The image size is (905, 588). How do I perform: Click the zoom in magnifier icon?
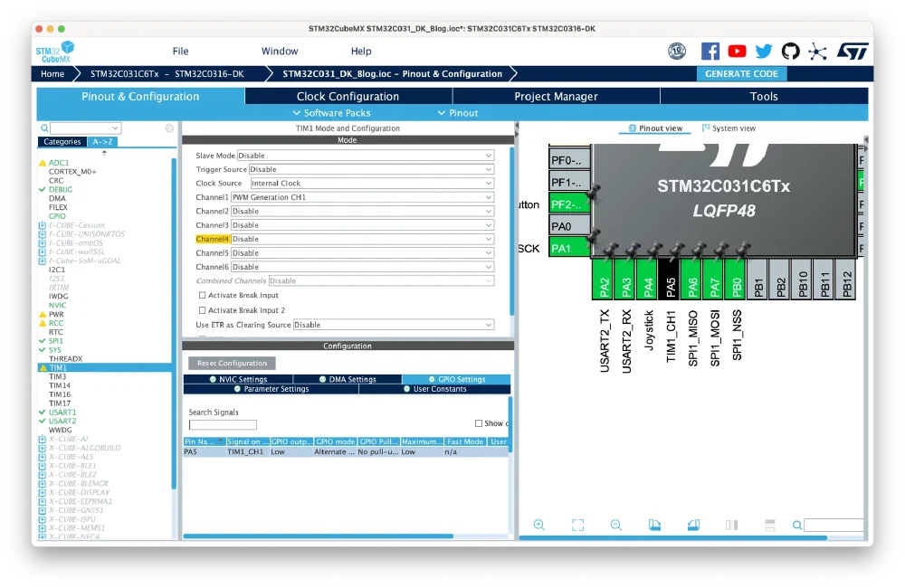(539, 526)
